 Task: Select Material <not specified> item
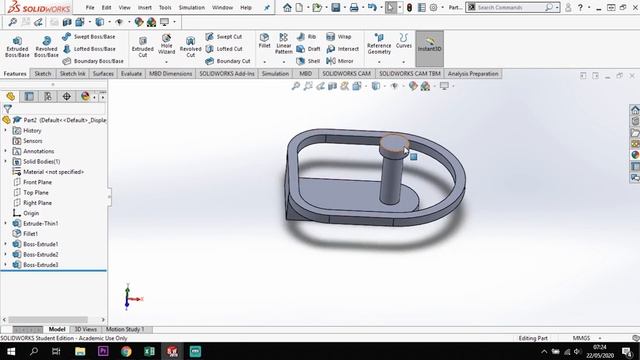(48, 172)
